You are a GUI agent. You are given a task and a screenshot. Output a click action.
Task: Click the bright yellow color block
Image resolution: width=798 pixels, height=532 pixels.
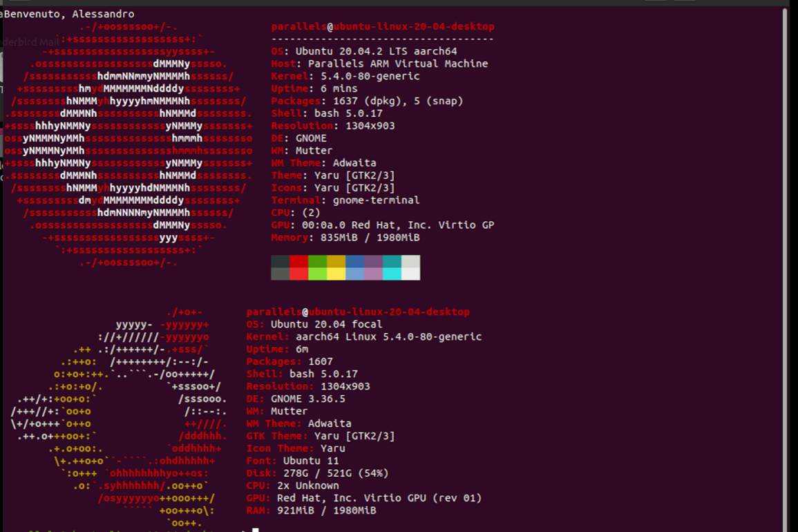tap(336, 274)
